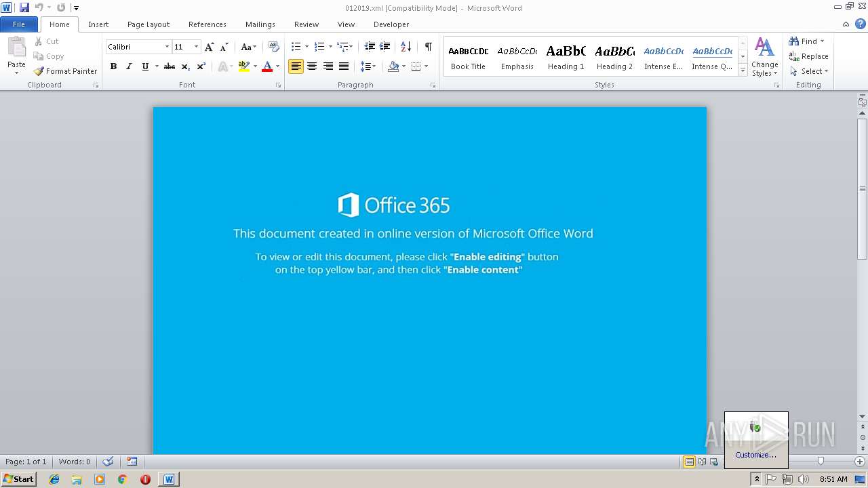Viewport: 868px width, 488px height.
Task: Click the Undo icon in title bar
Action: pyautogui.click(x=39, y=7)
